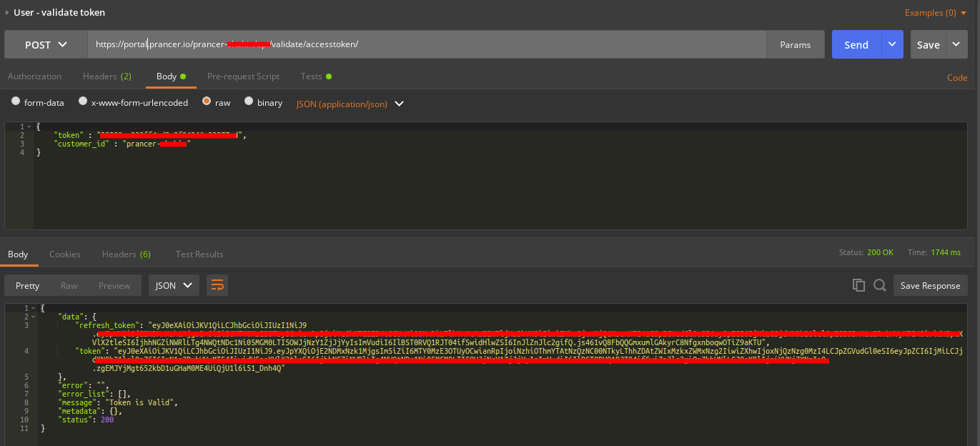The width and height of the screenshot is (980, 446).
Task: Choose the binary body radio option
Action: click(x=249, y=102)
